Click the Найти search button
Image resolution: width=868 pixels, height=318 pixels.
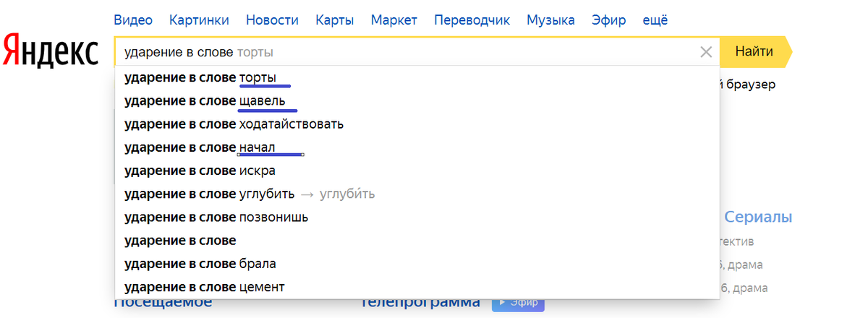[x=755, y=52]
